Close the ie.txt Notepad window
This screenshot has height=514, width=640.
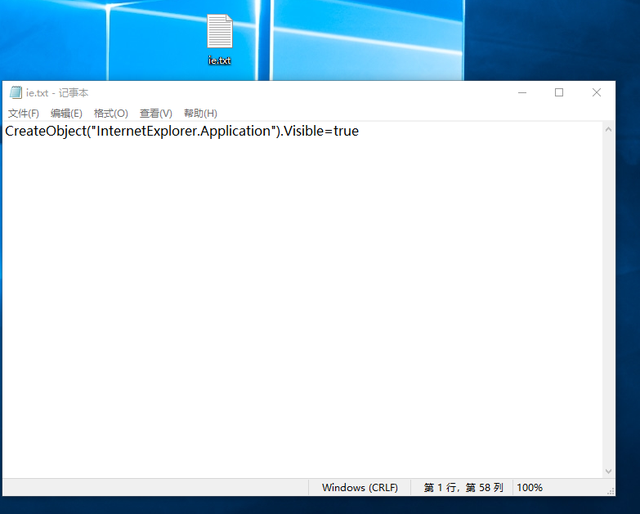[x=596, y=93]
